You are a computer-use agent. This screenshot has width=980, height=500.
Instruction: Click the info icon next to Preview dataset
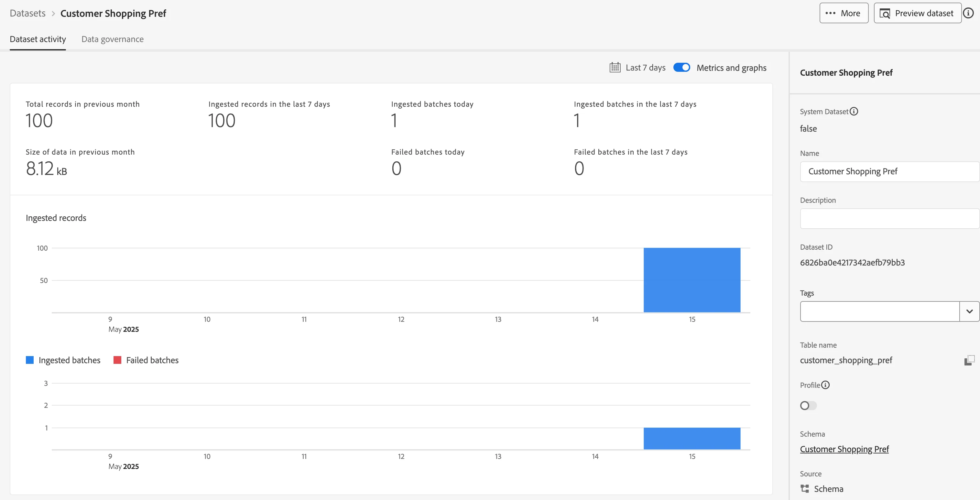point(968,13)
